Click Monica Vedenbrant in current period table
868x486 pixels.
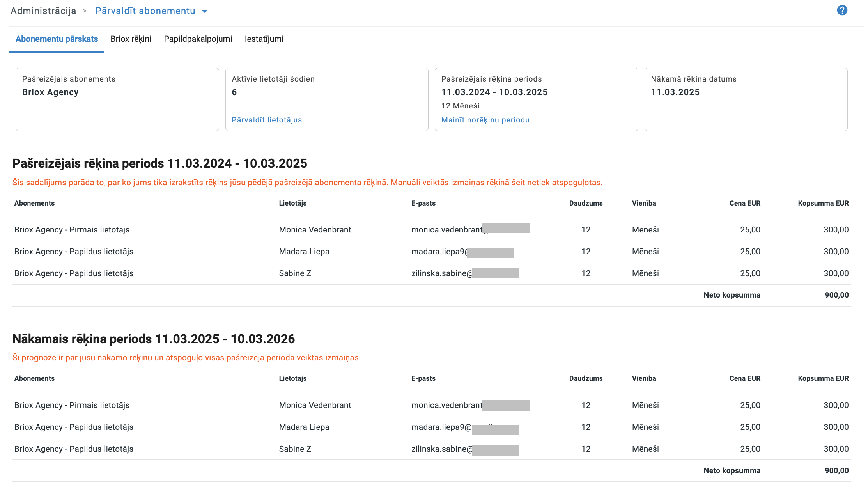click(x=315, y=230)
